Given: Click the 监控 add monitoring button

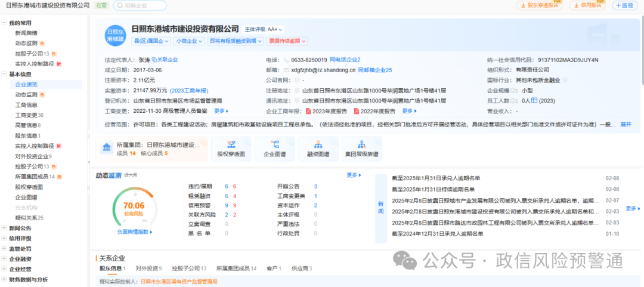Looking at the screenshot, I should (625, 5).
